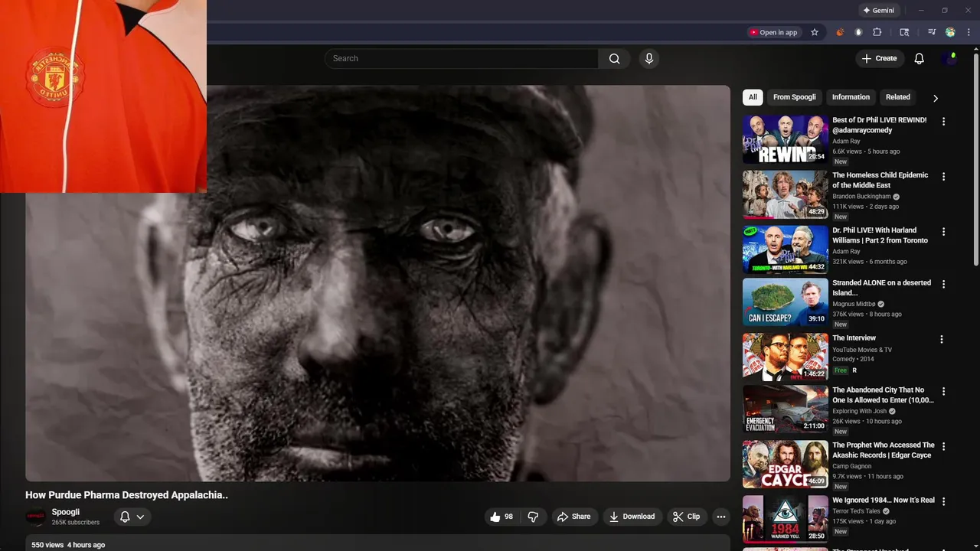The height and width of the screenshot is (551, 980).
Task: Open options for We Ignored 1984 video
Action: pos(943,501)
